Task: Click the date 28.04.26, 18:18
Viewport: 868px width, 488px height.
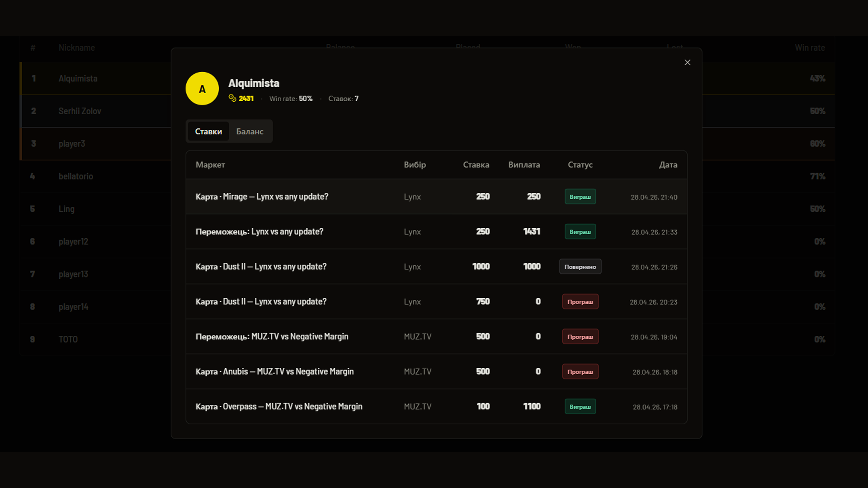Action: (x=655, y=372)
